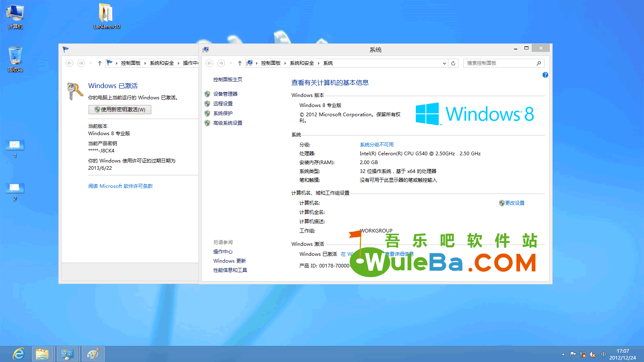Expand arrow after 系统和安全 in 系统 breadcrumb
Image resolution: width=644 pixels, height=362 pixels.
(x=318, y=63)
